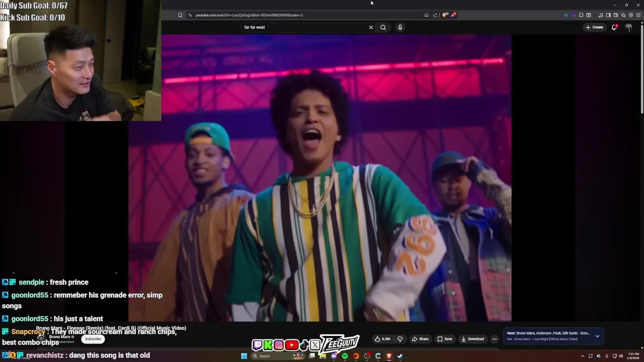Click the video player to pause
This screenshot has height=362, width=644.
(319, 177)
